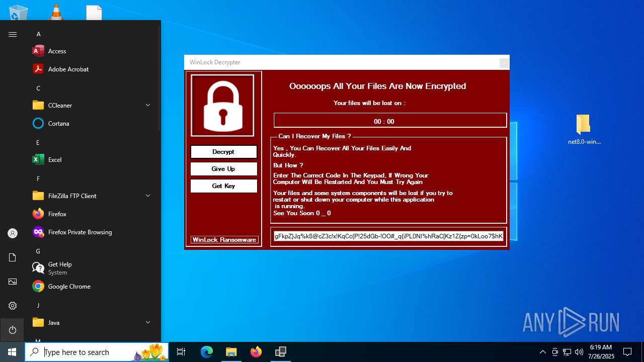Expand the FileZilla FTP Client chevron

148,196
